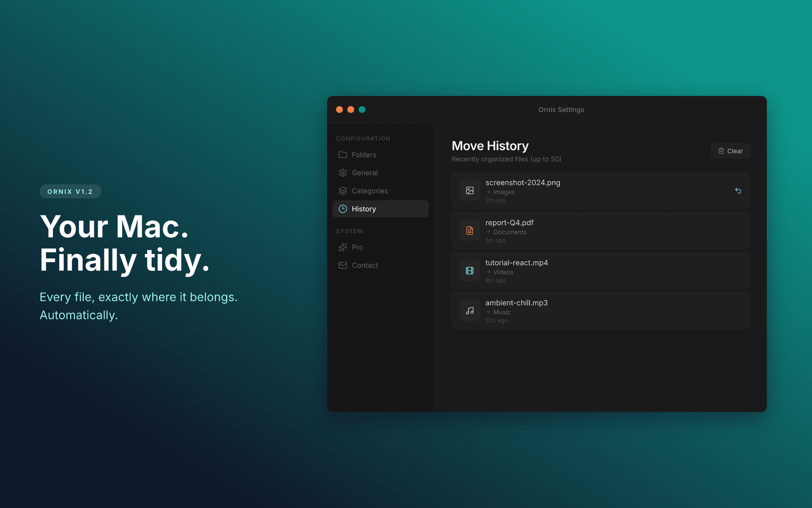Click the gear icon beside General

coord(343,173)
